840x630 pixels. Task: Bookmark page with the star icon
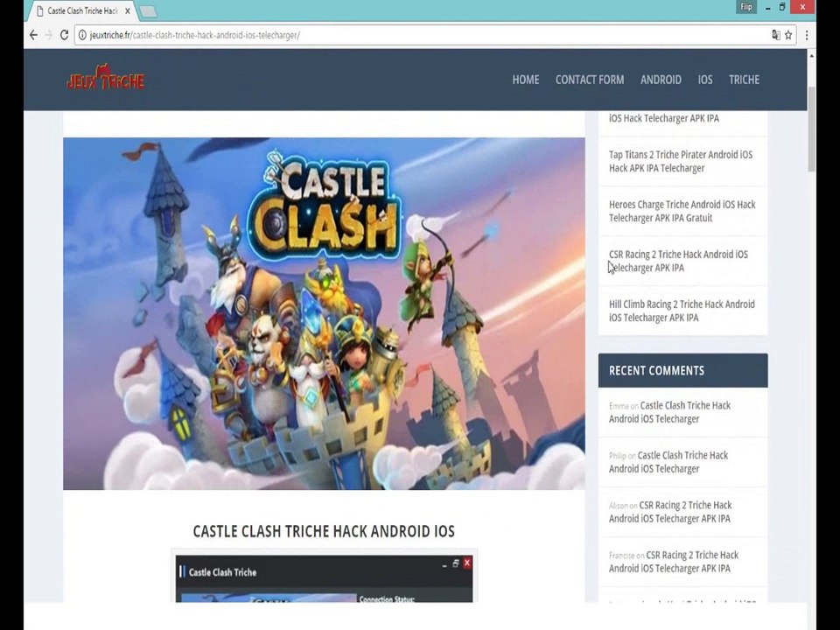(x=788, y=35)
